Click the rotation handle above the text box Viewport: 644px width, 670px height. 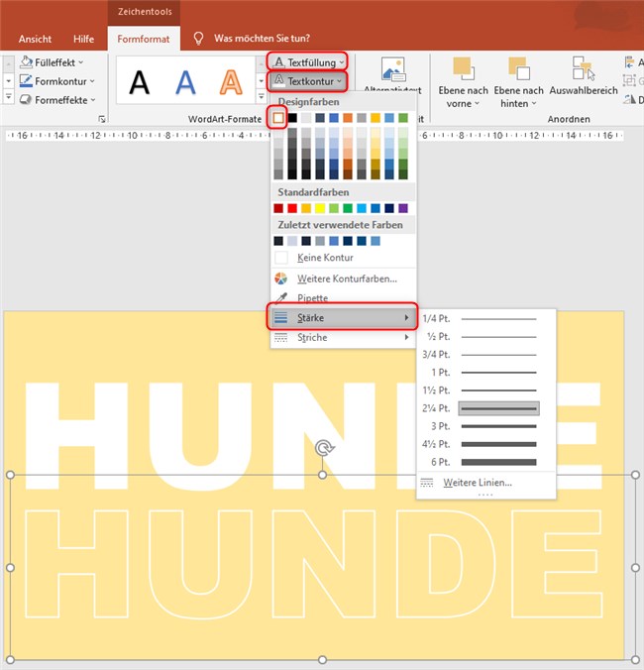coord(322,450)
